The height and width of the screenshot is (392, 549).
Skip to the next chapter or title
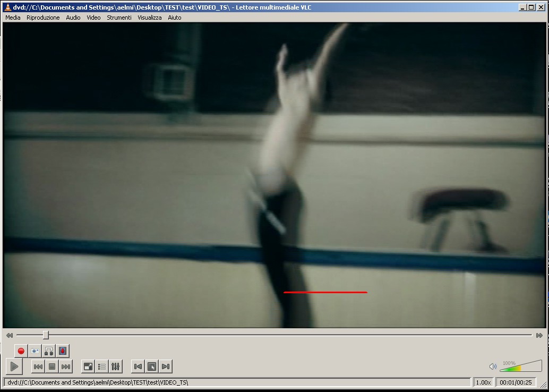tap(66, 367)
